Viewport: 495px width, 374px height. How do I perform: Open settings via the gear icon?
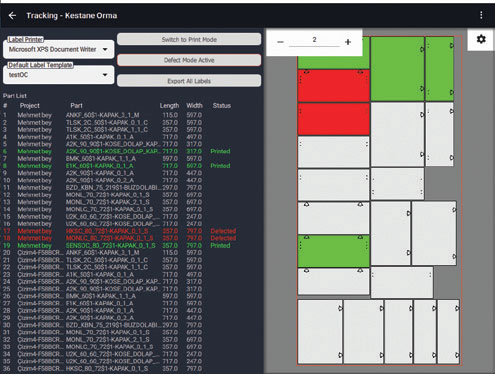point(481,39)
